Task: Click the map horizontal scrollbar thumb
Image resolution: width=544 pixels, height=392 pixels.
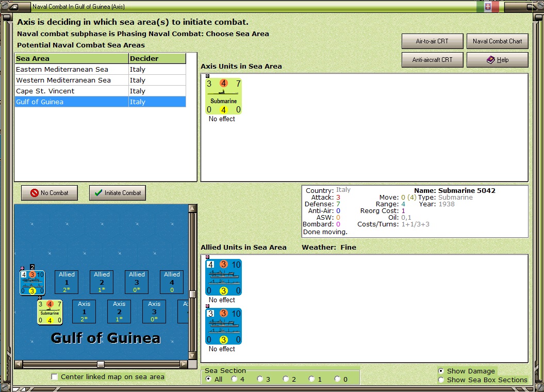Action: click(101, 364)
